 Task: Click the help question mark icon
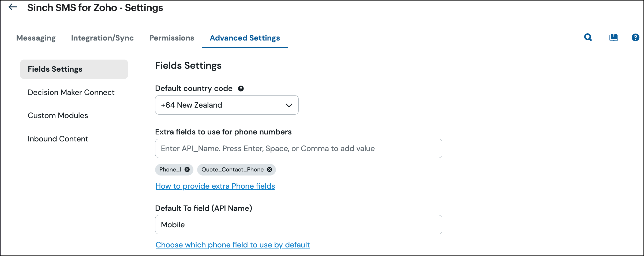[635, 37]
